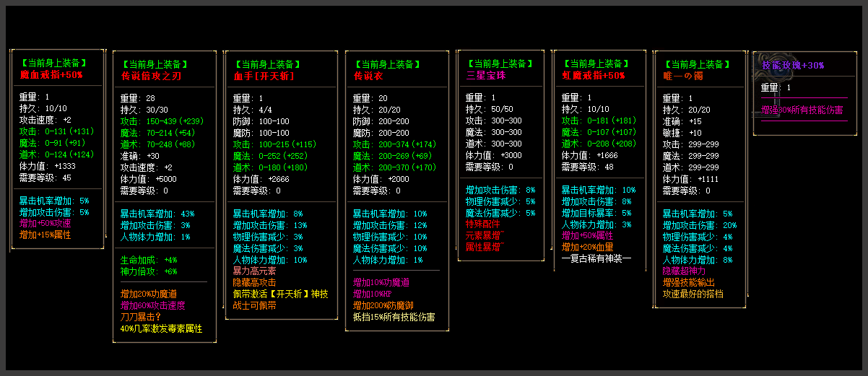
Task: Click the 增加+50%攻速 bonus line
Action: click(45, 223)
